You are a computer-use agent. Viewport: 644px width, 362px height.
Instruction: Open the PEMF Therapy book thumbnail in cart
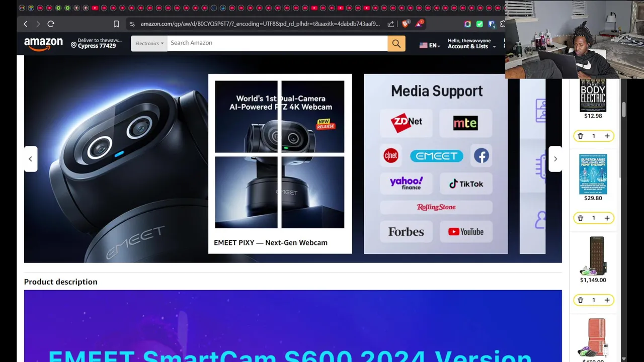pos(593,174)
